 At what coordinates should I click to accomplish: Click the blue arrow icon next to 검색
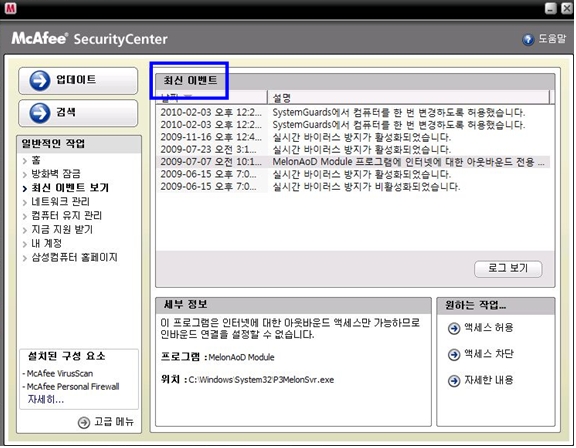[40, 113]
